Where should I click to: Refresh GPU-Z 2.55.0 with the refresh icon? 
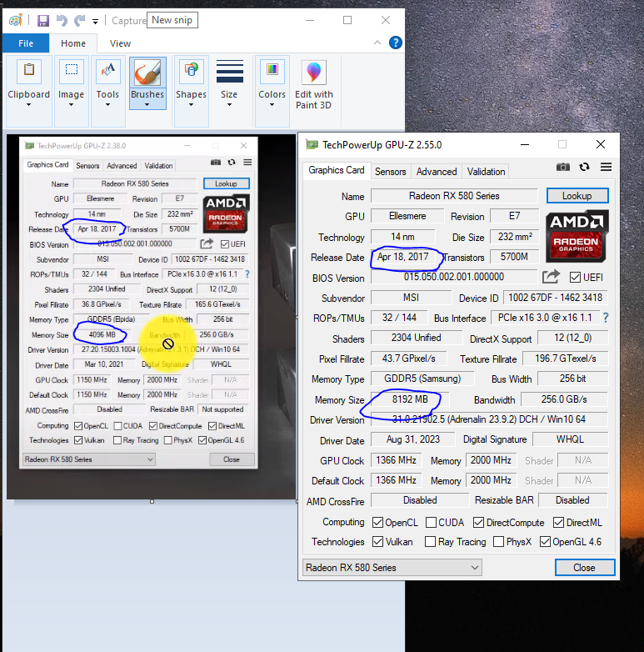585,167
